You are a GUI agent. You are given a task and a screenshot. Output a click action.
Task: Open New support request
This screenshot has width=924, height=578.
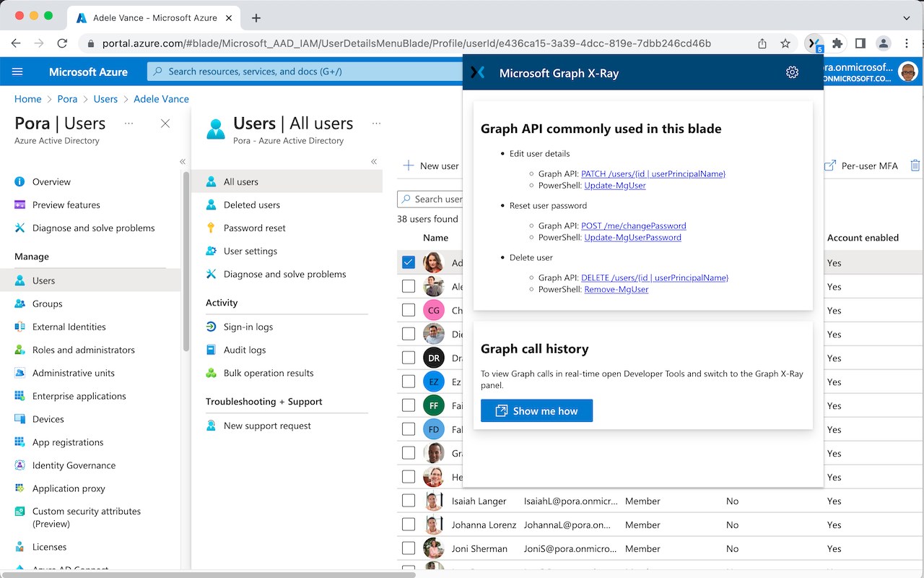(267, 426)
